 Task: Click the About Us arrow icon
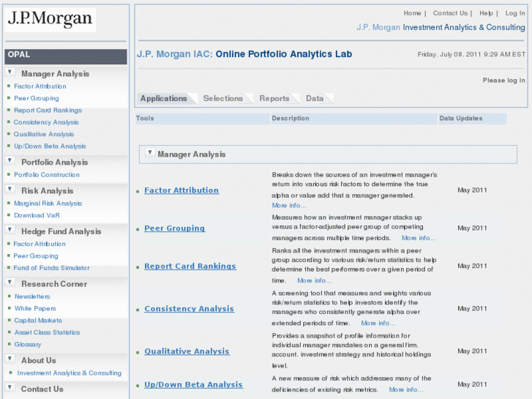(10, 359)
